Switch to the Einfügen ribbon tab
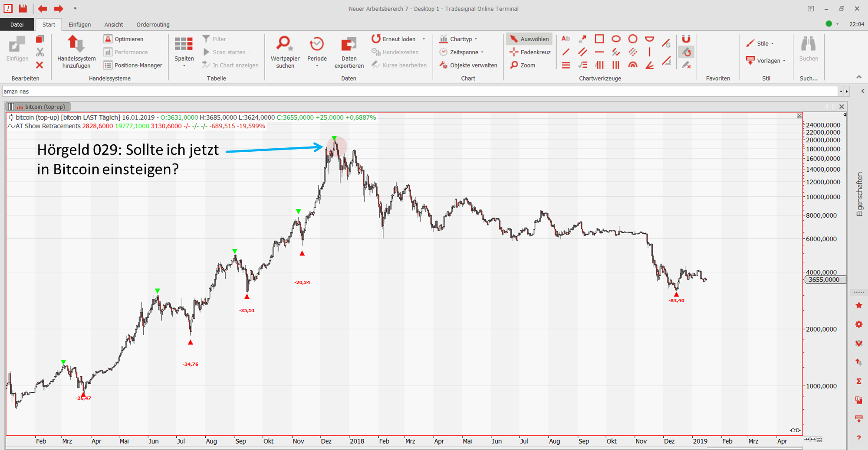Screen dimensions: 868x450 (x=79, y=25)
